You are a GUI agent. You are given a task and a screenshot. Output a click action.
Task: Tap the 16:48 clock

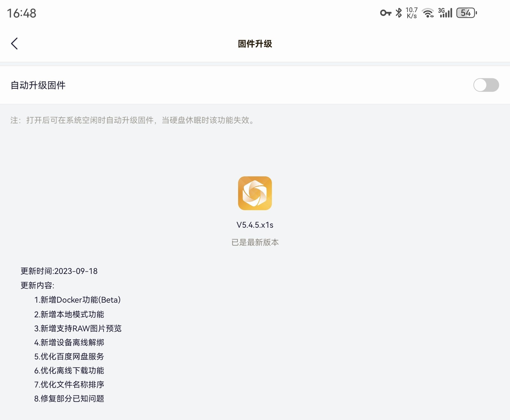point(22,13)
